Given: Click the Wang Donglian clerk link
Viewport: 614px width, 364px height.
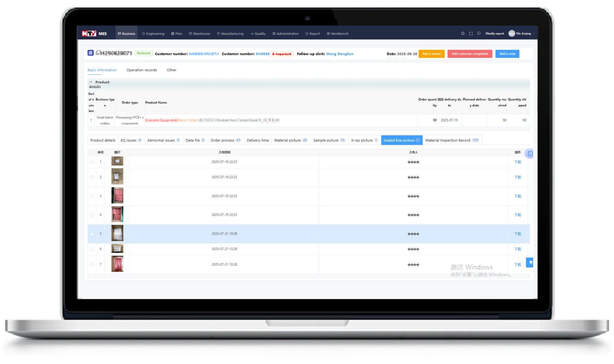Looking at the screenshot, I should (340, 54).
